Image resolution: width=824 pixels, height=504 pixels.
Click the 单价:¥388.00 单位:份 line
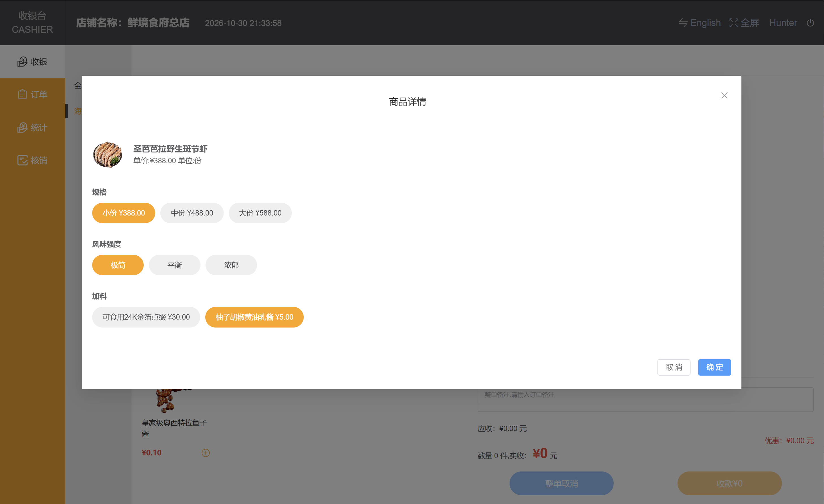pos(167,161)
